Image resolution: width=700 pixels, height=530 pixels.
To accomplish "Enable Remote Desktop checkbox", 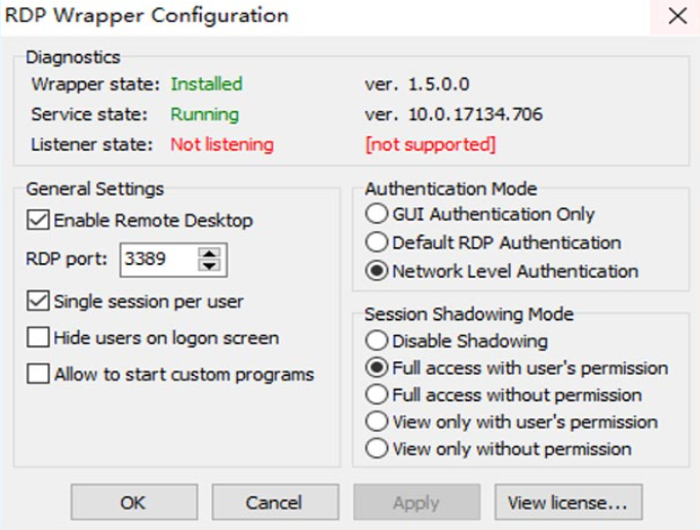I will 39,220.
